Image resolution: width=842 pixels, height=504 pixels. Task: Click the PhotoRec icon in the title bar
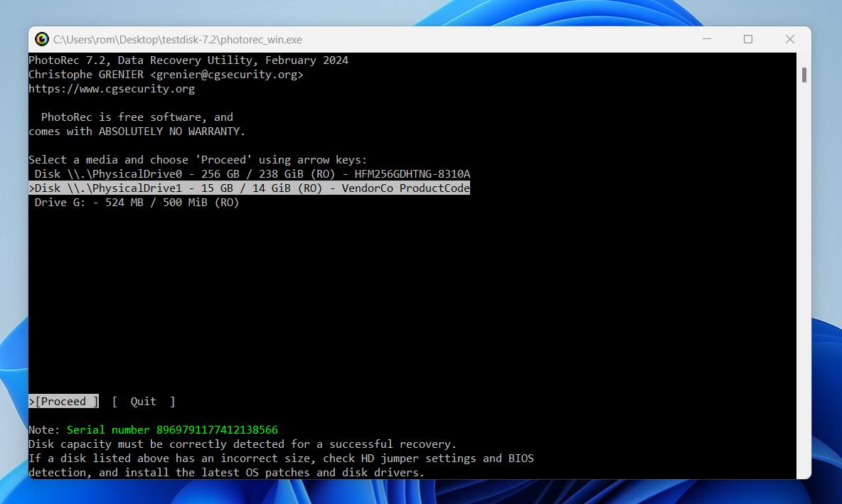(x=42, y=39)
